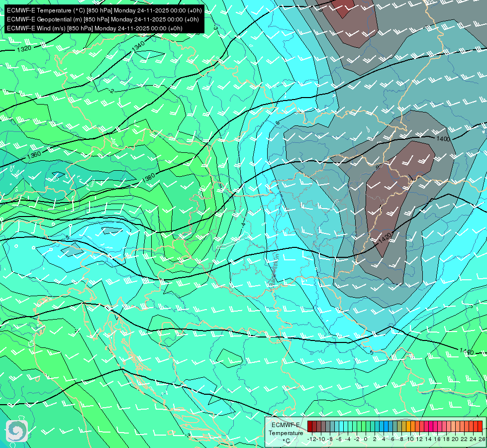Click the '12' legend scale label
The height and width of the screenshot is (448, 487).
[420, 439]
